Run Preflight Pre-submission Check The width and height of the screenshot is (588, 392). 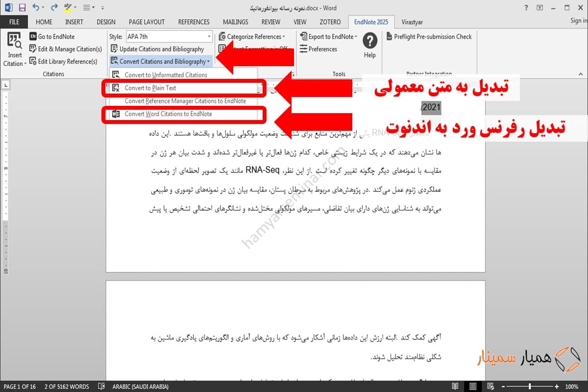429,37
